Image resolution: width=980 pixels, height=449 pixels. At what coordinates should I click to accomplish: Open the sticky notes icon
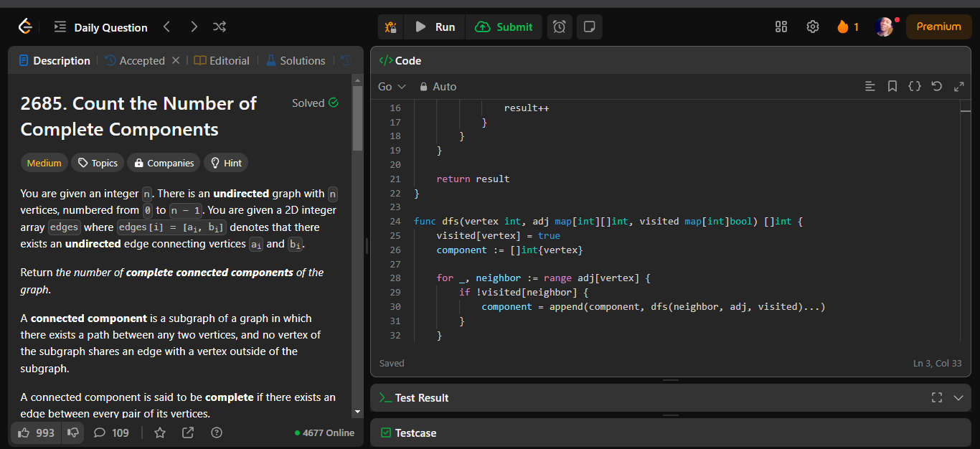point(589,27)
